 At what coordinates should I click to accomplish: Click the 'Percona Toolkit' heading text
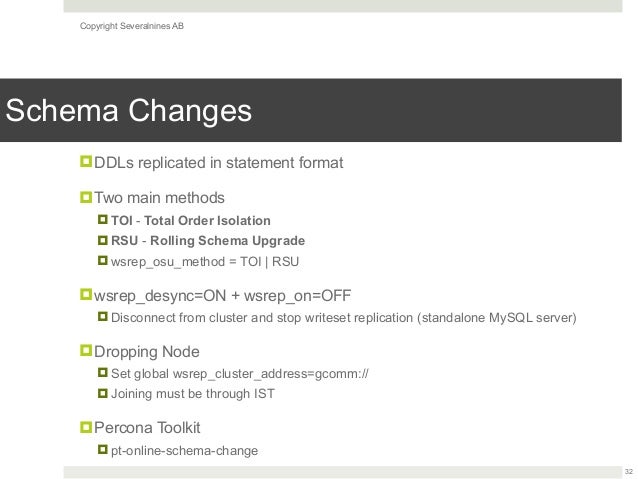tap(146, 428)
